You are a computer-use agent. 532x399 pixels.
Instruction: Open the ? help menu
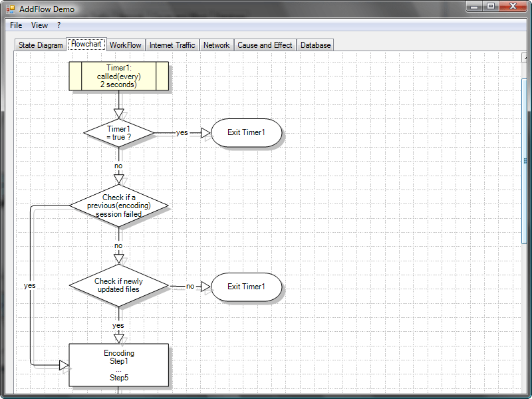(x=59, y=25)
